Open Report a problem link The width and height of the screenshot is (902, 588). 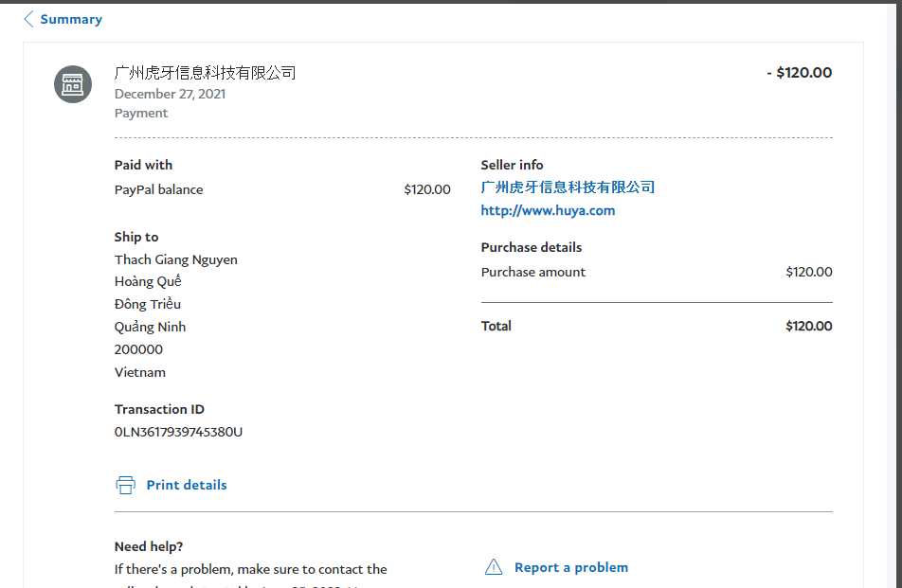click(x=571, y=567)
